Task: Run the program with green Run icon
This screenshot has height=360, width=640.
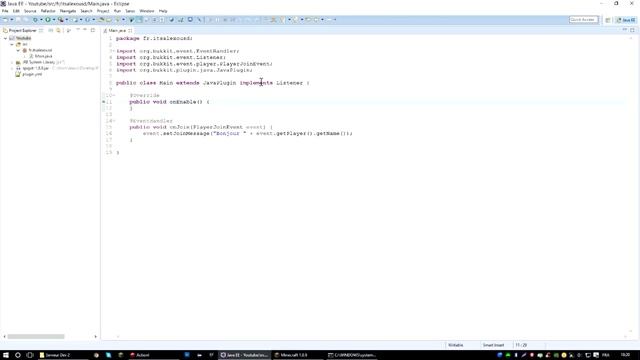Action: click(48, 20)
